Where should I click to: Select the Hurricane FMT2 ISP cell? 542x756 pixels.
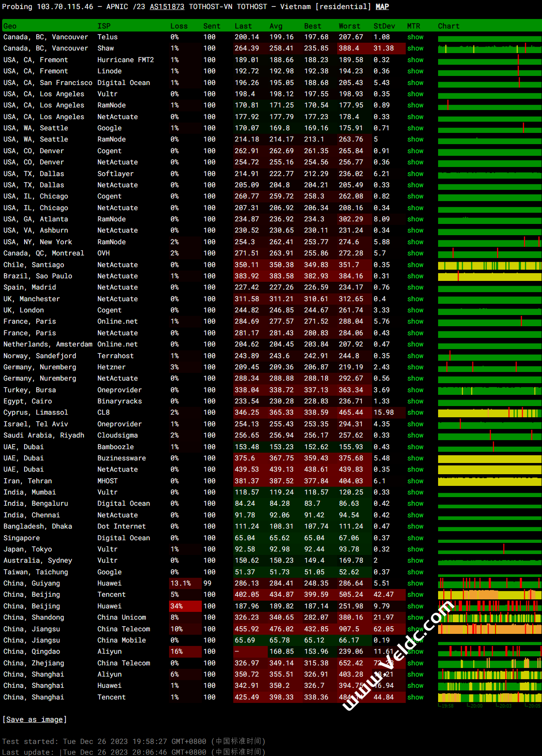tap(125, 60)
